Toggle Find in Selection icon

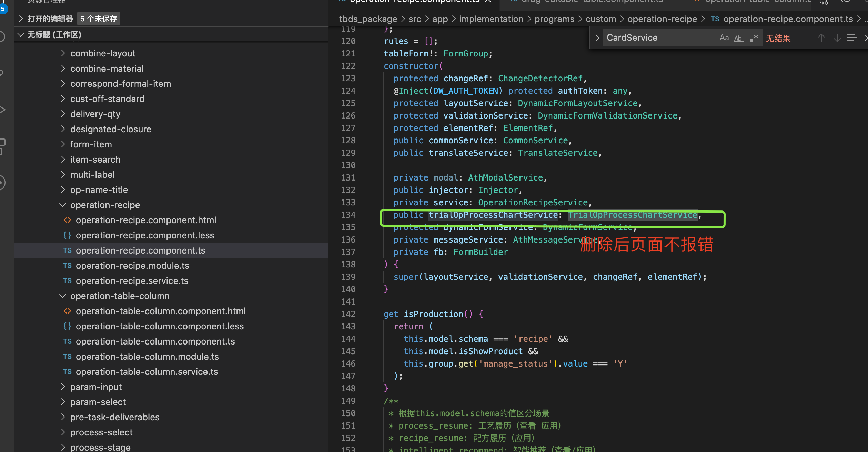[x=852, y=38]
